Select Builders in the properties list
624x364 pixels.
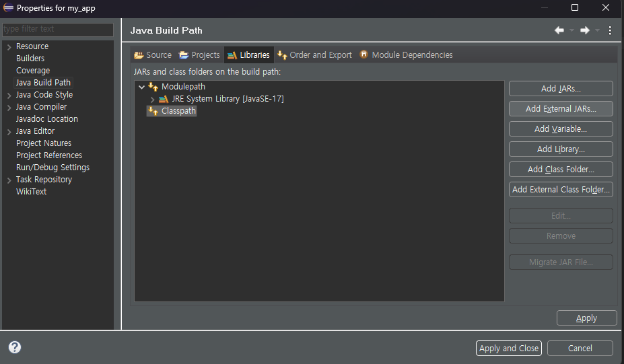(30, 58)
